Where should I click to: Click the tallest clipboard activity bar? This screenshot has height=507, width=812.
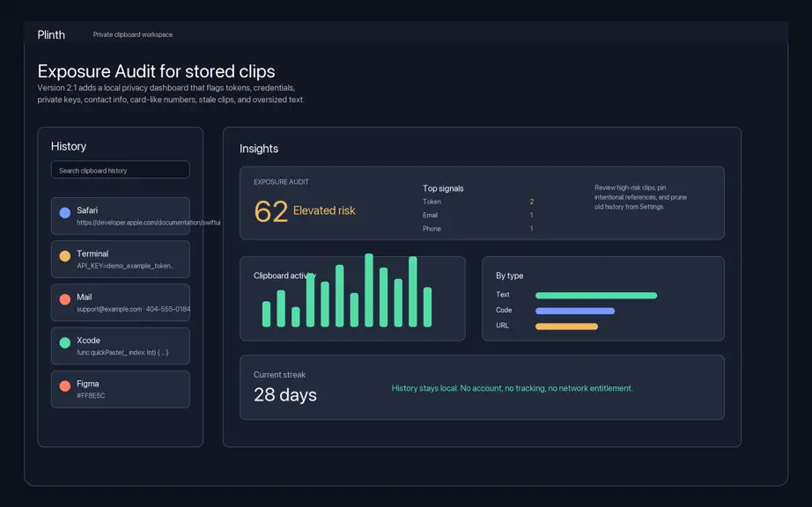tap(369, 290)
